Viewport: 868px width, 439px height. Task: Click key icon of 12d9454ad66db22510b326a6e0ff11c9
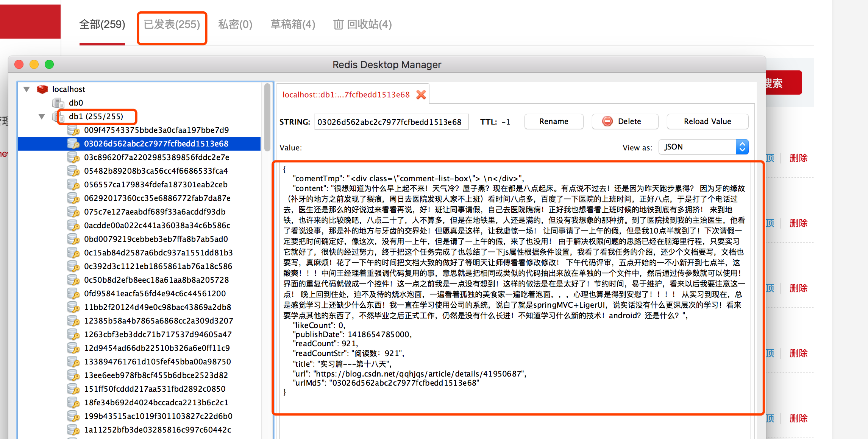click(x=73, y=348)
